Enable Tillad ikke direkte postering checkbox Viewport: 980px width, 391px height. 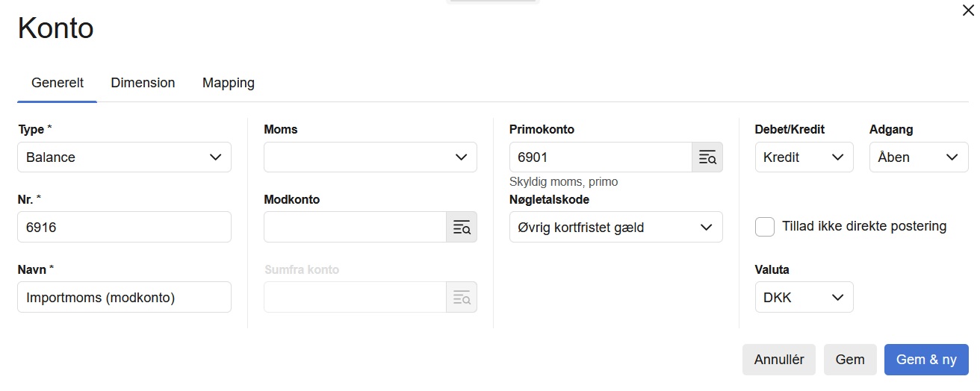765,227
